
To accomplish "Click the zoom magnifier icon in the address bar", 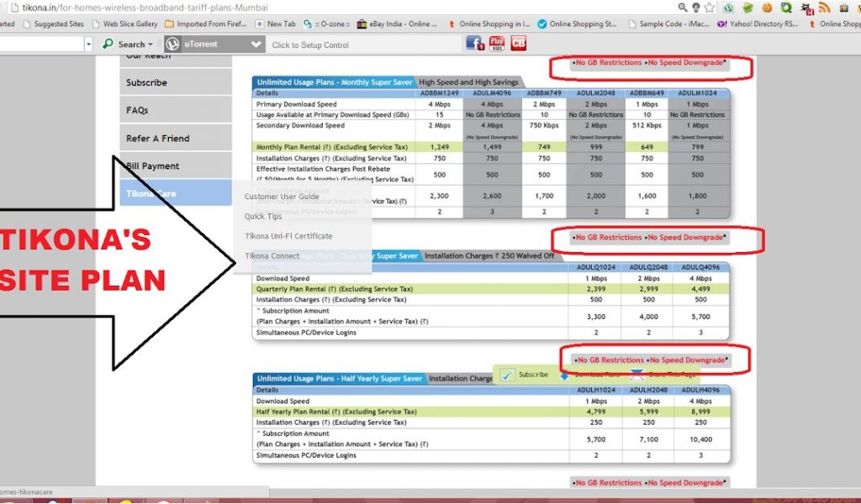I will 682,8.
